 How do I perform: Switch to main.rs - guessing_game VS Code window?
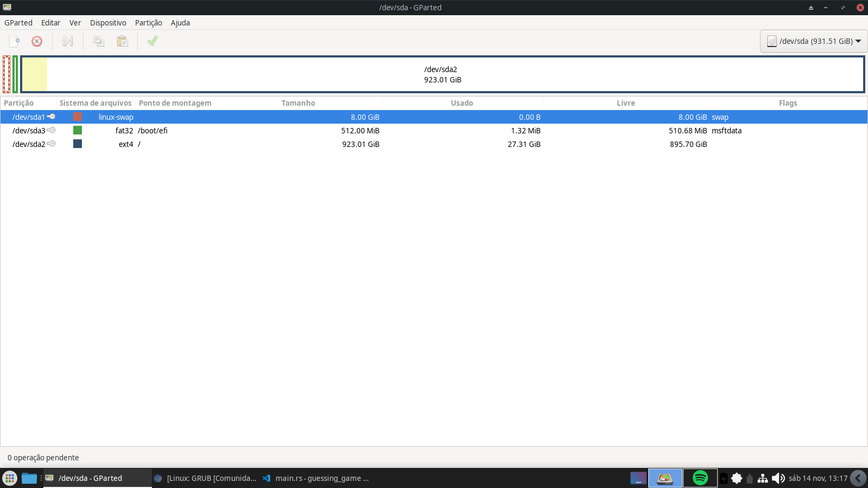pos(315,478)
